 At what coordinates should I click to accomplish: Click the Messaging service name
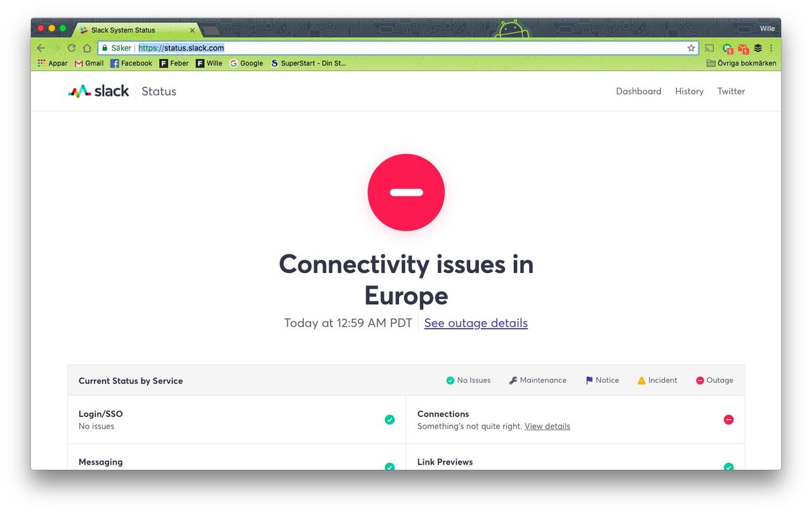tap(100, 462)
